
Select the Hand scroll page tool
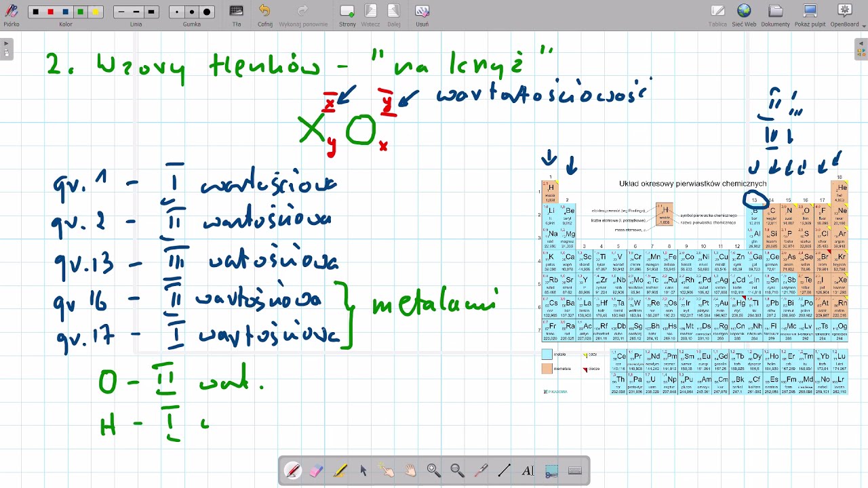coord(410,470)
